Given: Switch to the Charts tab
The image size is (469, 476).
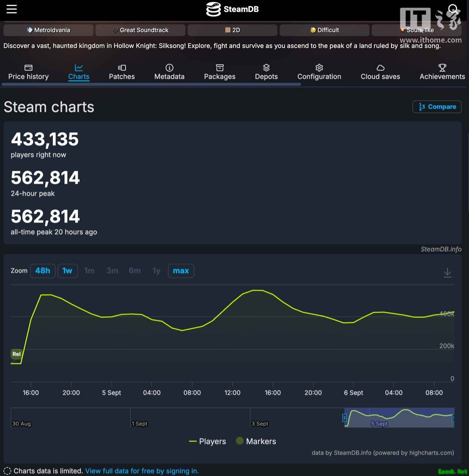Looking at the screenshot, I should [79, 71].
